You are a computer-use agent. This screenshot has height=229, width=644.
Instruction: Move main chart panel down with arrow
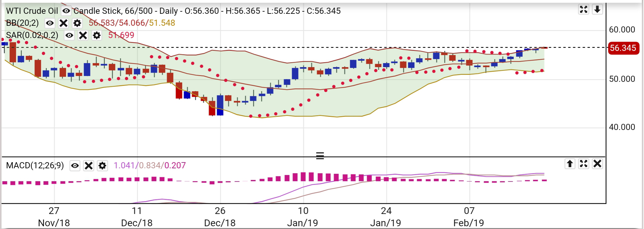[597, 10]
